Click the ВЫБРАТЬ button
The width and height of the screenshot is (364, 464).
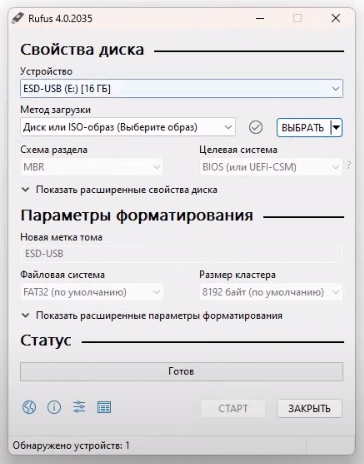[x=303, y=128]
